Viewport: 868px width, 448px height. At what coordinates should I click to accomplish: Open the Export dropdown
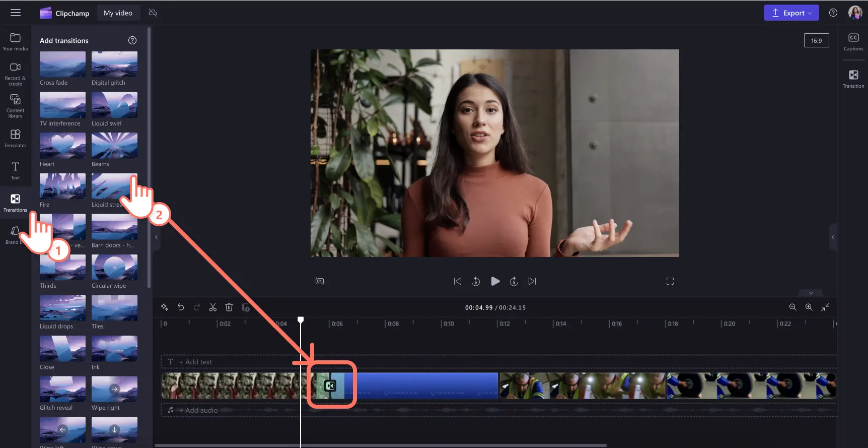point(791,13)
